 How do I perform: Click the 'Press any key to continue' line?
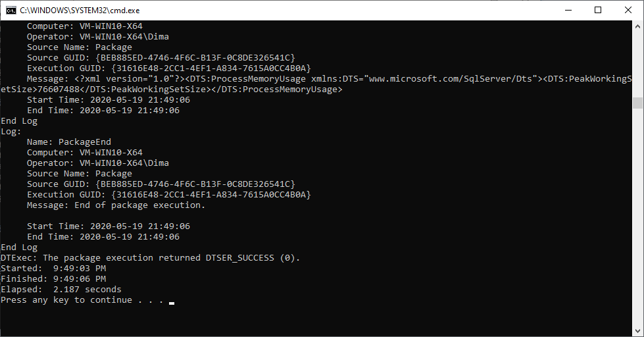[x=82, y=300]
